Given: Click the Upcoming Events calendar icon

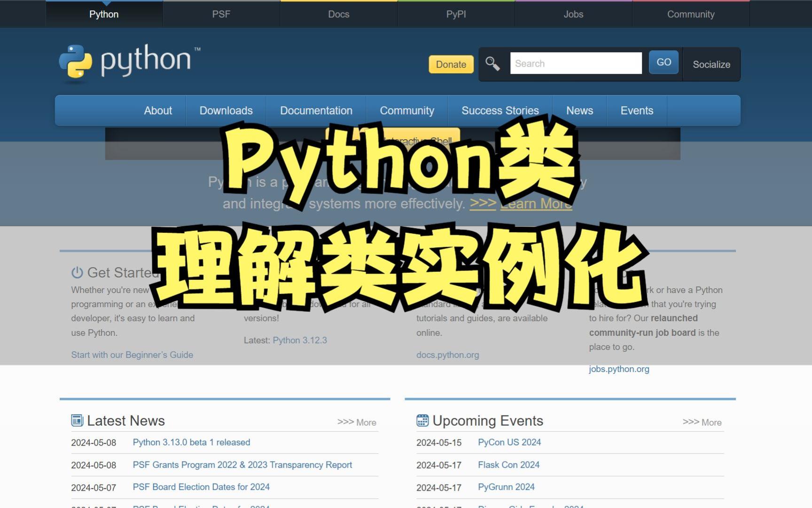Looking at the screenshot, I should click(x=422, y=421).
